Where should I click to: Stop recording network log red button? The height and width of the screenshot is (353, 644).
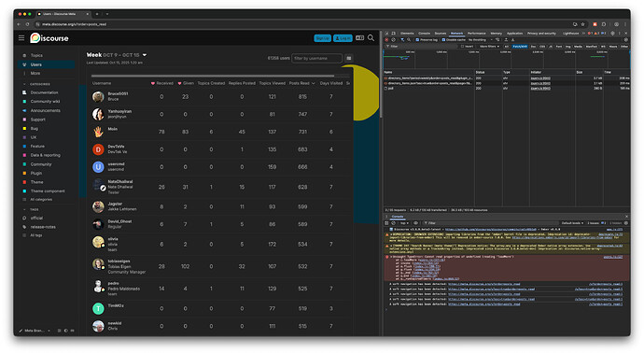(386, 40)
